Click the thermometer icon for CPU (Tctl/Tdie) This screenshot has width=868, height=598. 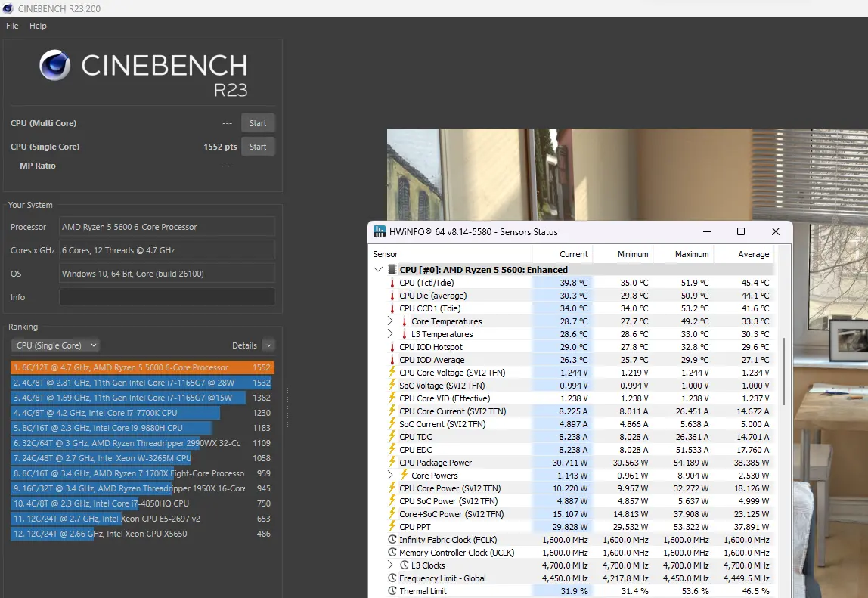392,283
